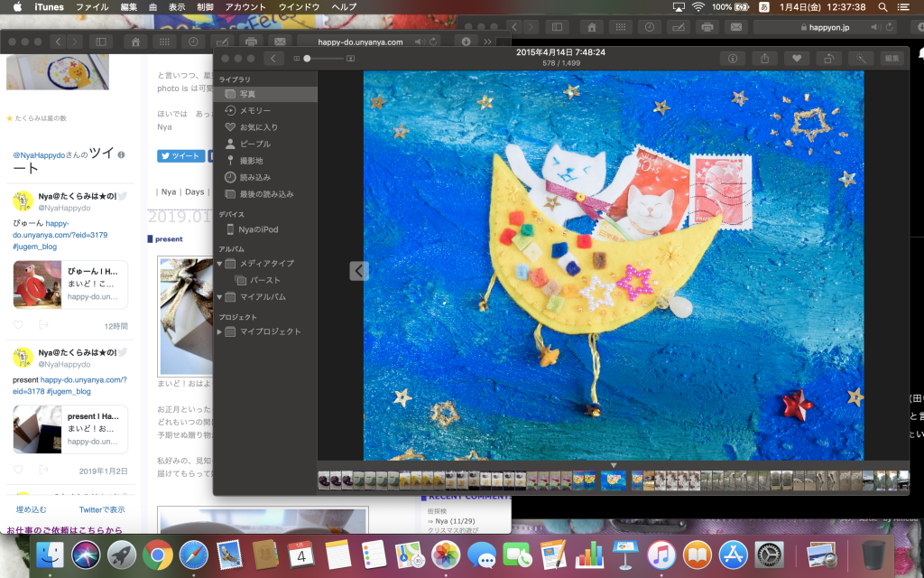924x578 pixels.
Task: Expand マイプロジェクト disclosure triangle
Action: (x=220, y=331)
